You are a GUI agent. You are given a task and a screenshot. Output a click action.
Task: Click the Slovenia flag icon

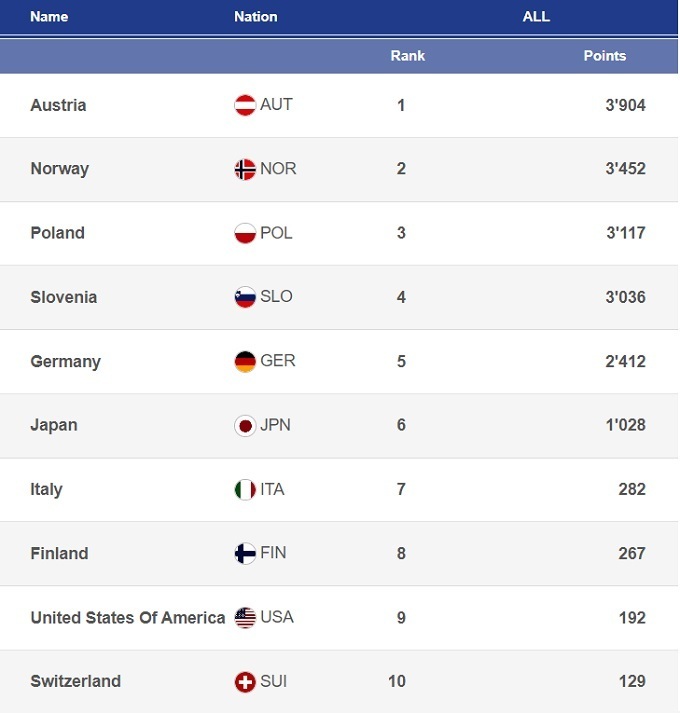245,297
